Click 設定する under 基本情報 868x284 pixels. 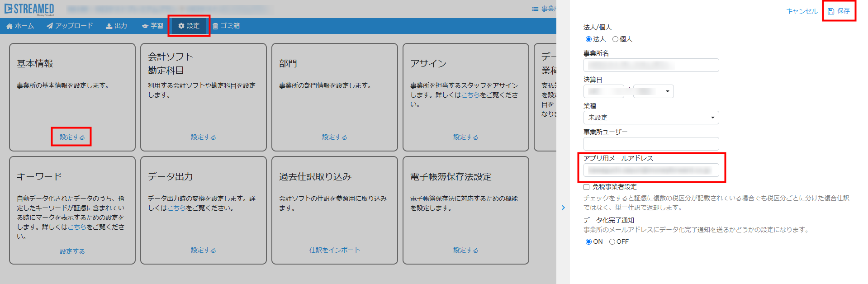point(72,137)
